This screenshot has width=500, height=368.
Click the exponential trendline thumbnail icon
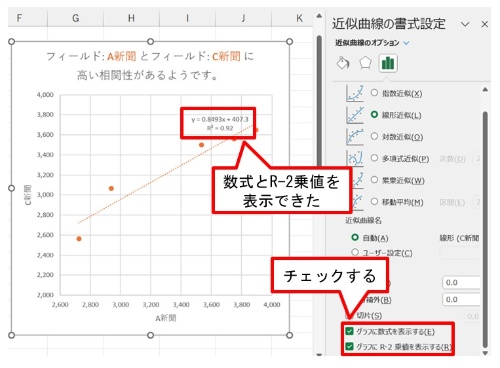coord(355,93)
